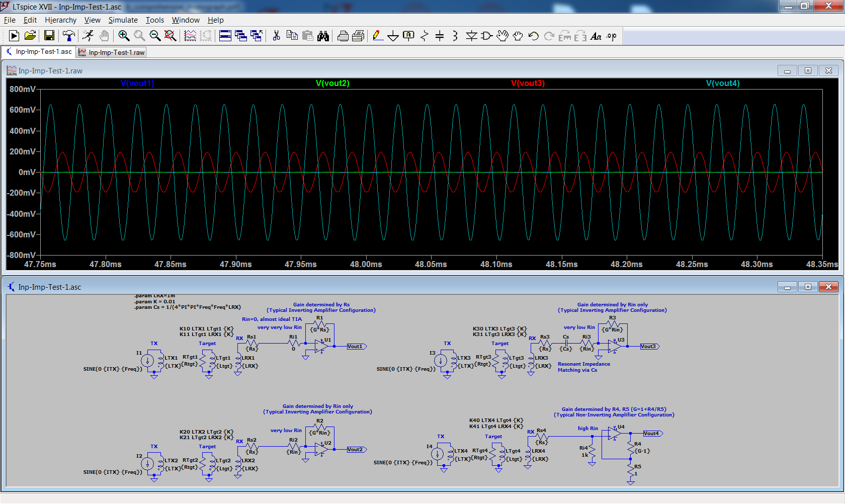Place an Inductor component
The height and width of the screenshot is (504, 845).
click(x=455, y=36)
